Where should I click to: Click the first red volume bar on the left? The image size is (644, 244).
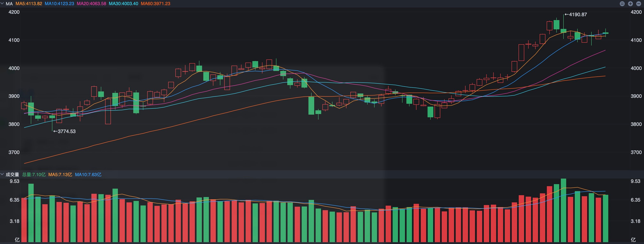pyautogui.click(x=24, y=220)
